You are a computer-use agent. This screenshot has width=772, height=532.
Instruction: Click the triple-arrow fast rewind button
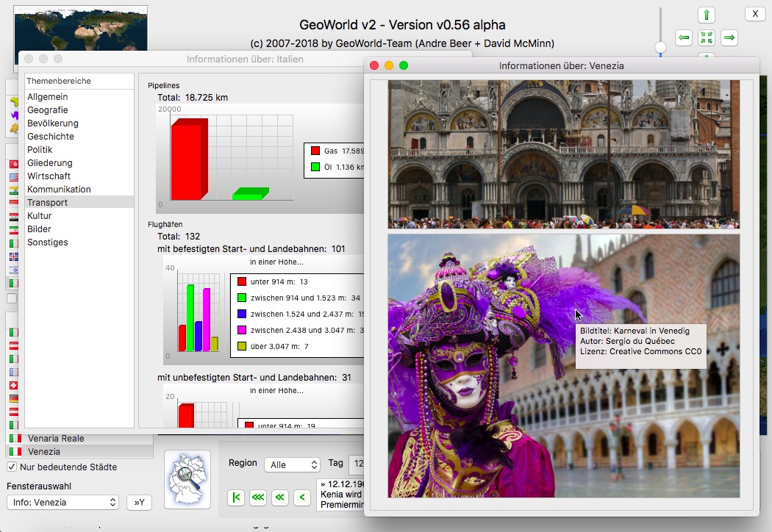click(258, 497)
